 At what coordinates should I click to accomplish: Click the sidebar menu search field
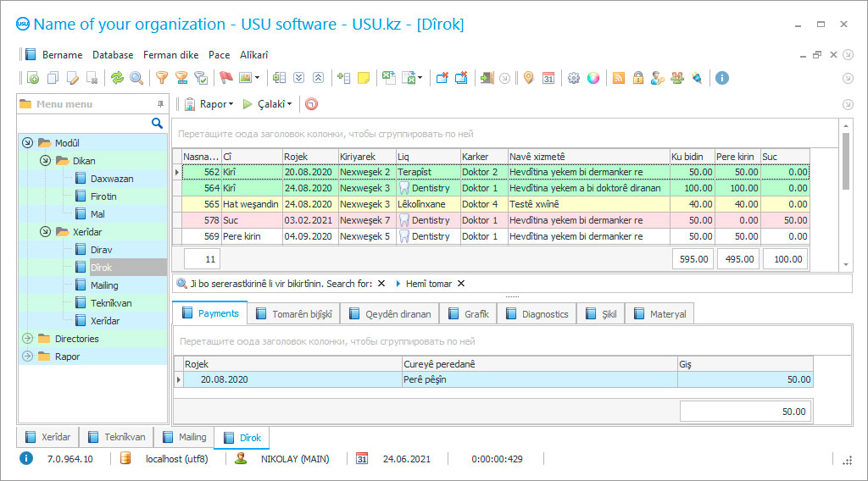85,124
